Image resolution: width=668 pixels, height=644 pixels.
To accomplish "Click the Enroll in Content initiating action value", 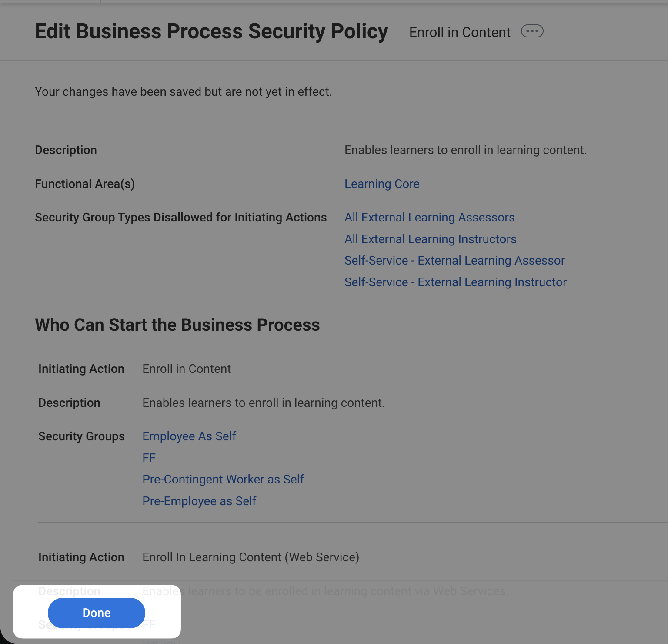I will tap(187, 369).
